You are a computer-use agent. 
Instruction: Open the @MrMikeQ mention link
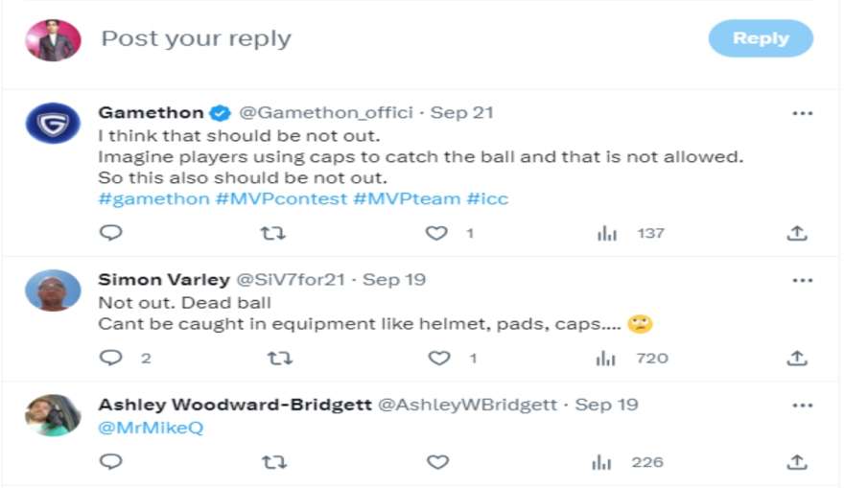tap(151, 428)
